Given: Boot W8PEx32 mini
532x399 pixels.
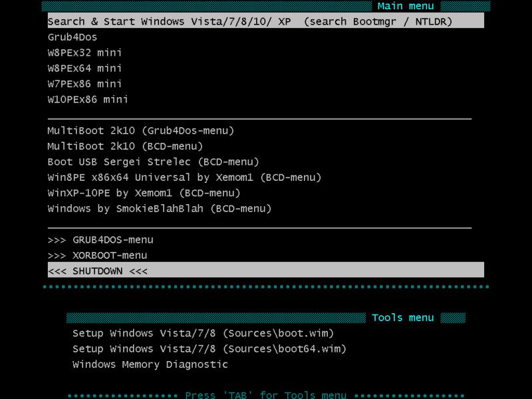Looking at the screenshot, I should tap(84, 53).
